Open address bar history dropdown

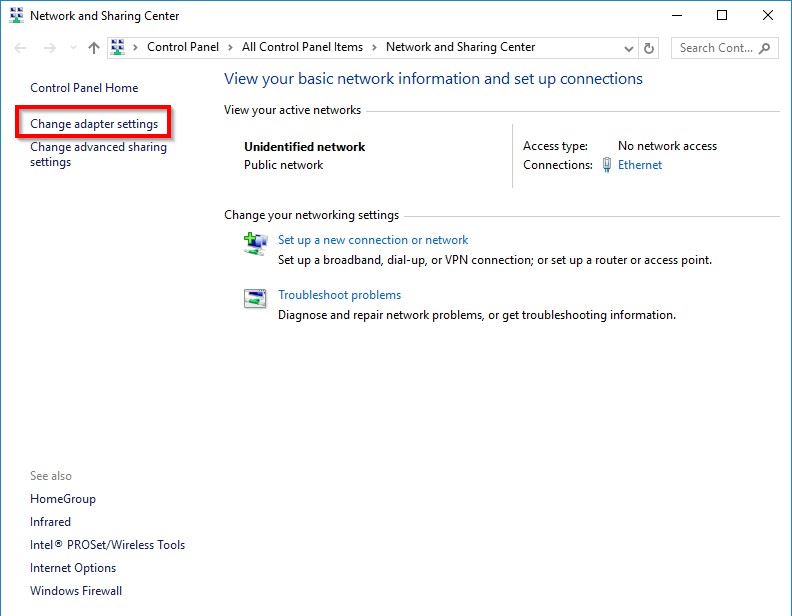point(628,48)
